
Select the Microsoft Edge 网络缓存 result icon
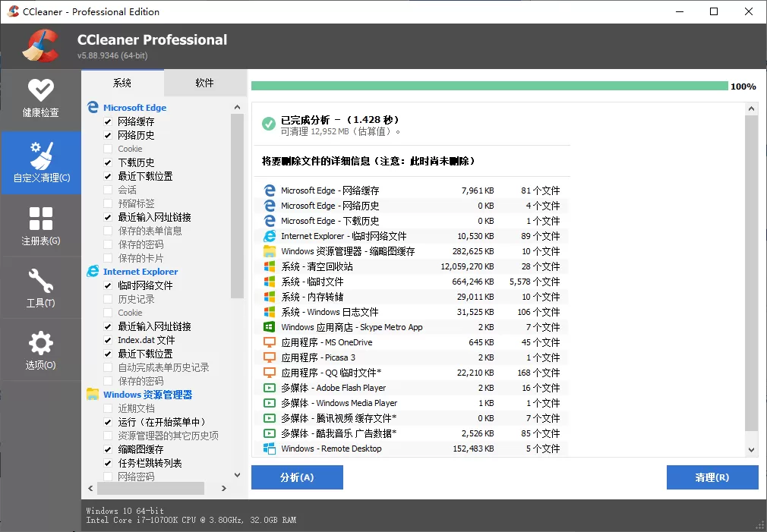270,190
